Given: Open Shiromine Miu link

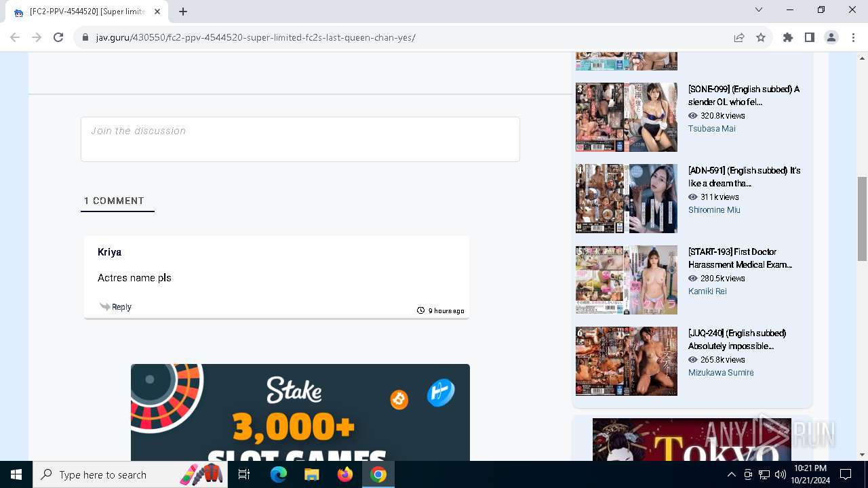Looking at the screenshot, I should 714,210.
